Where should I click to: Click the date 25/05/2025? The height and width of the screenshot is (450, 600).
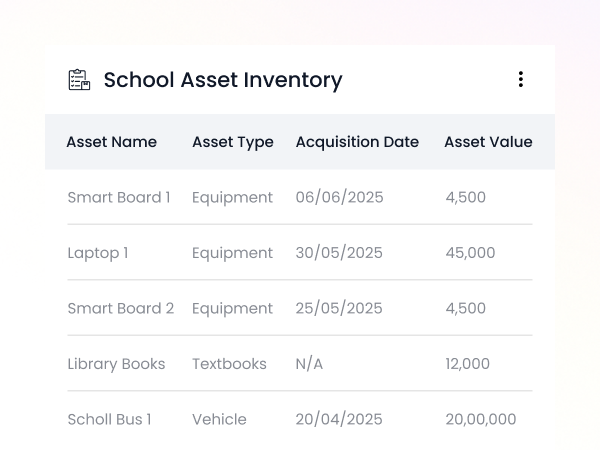click(339, 309)
